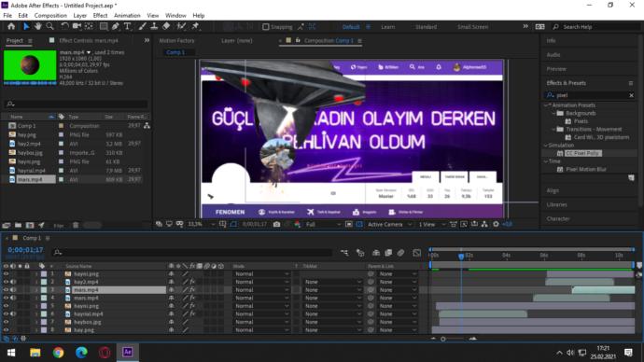Open the Align panel

coord(553,190)
